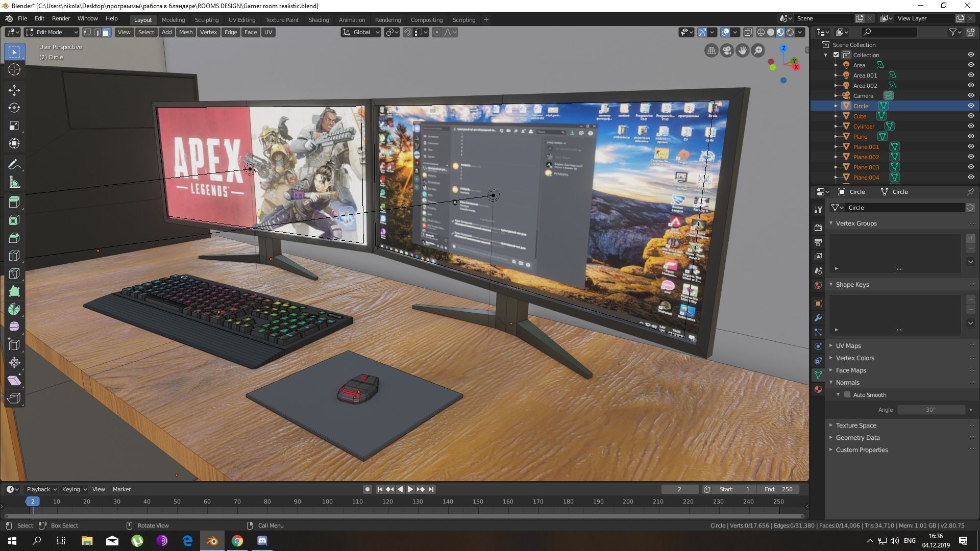Choose the Loop Cut tool
The height and width of the screenshot is (551, 980).
pyautogui.click(x=14, y=256)
